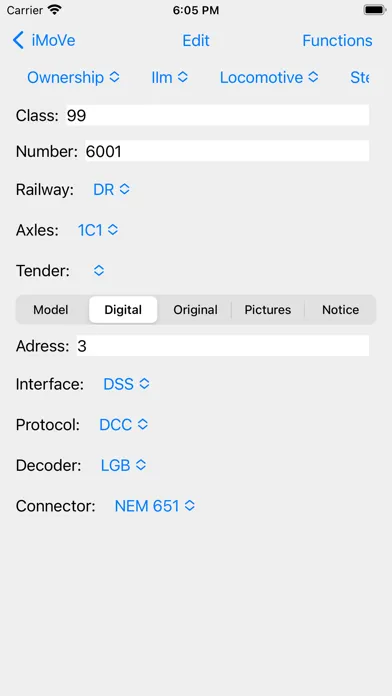This screenshot has width=392, height=696.
Task: Click the chevron icon beside DSS interface
Action: [144, 384]
